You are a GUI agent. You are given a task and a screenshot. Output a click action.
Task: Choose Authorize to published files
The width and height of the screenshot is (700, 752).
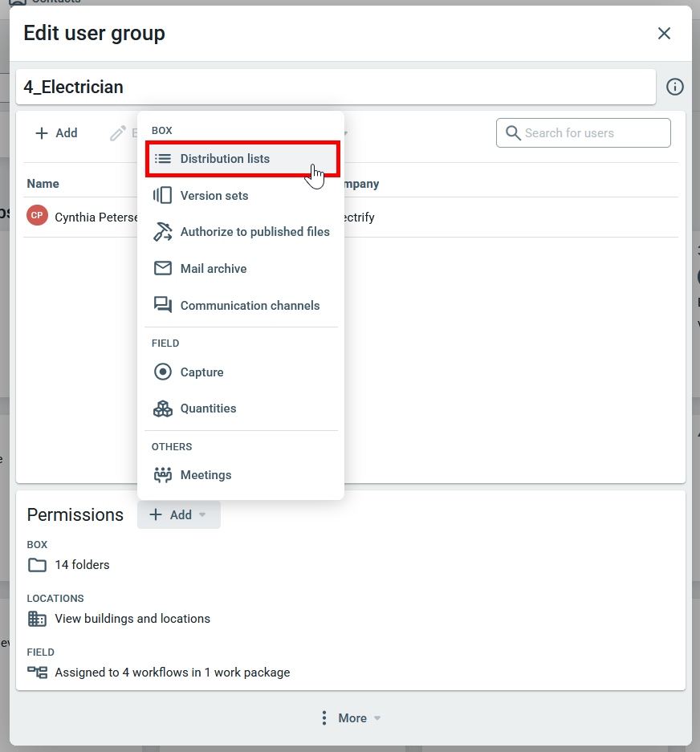click(254, 232)
